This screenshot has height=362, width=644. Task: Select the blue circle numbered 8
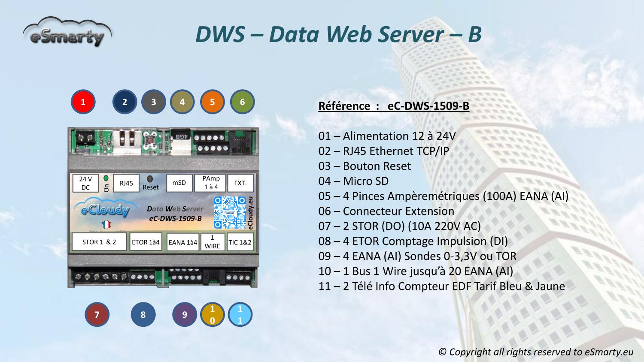click(x=143, y=314)
